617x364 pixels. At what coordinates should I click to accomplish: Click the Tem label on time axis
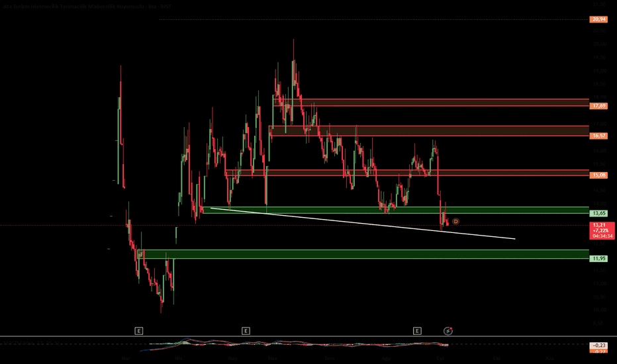click(x=329, y=359)
